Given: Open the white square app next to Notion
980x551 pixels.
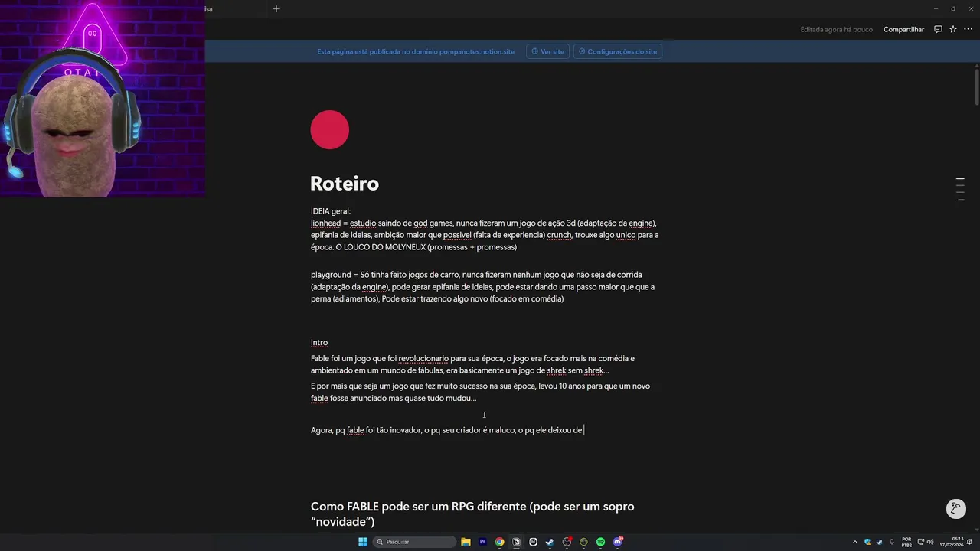Looking at the screenshot, I should [533, 542].
